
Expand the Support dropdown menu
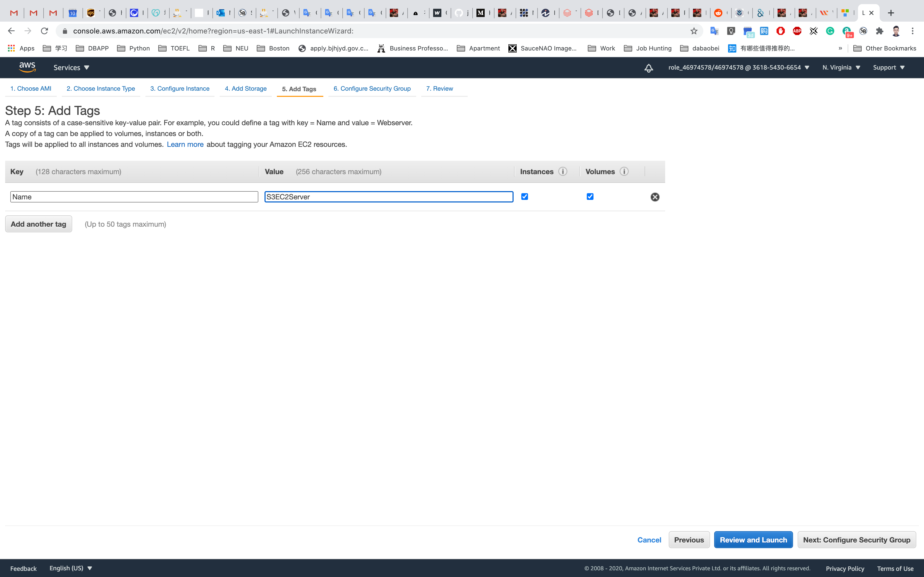[888, 67]
